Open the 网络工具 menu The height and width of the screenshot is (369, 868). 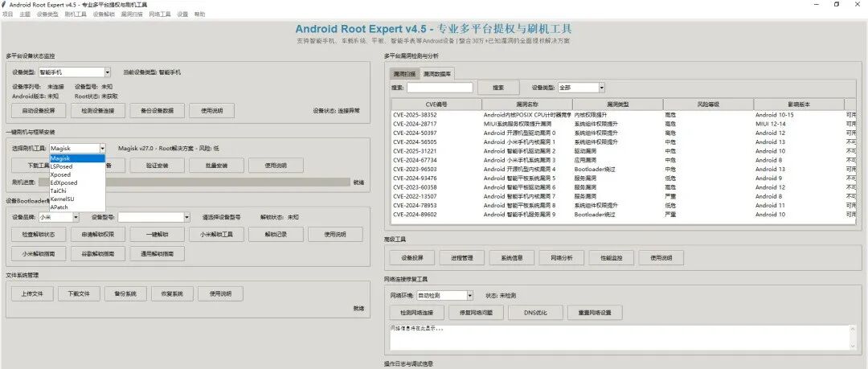click(160, 14)
